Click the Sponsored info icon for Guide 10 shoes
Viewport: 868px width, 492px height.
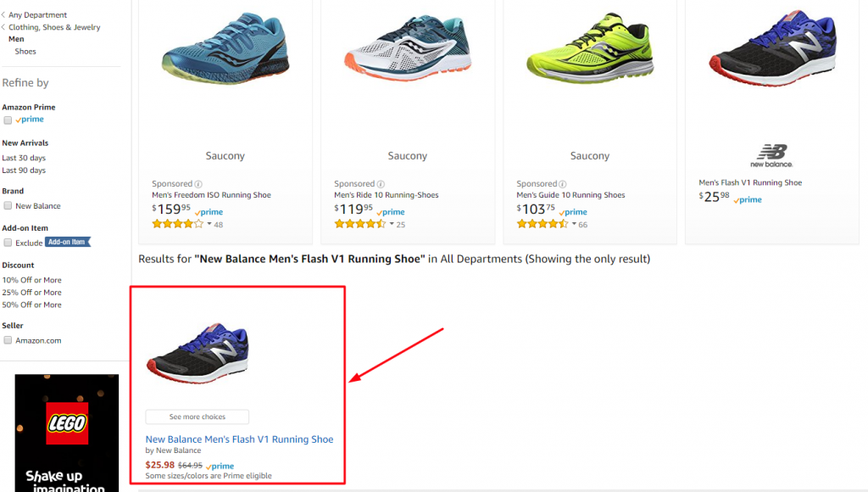click(563, 184)
